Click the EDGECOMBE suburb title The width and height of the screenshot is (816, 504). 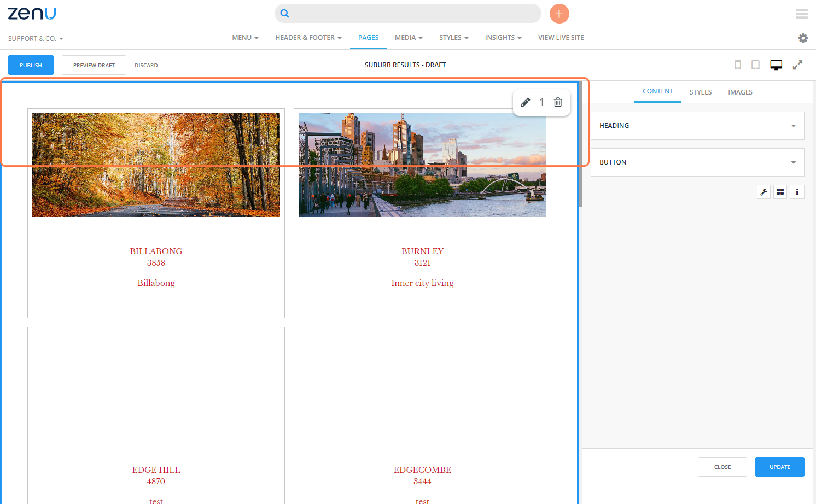(422, 470)
